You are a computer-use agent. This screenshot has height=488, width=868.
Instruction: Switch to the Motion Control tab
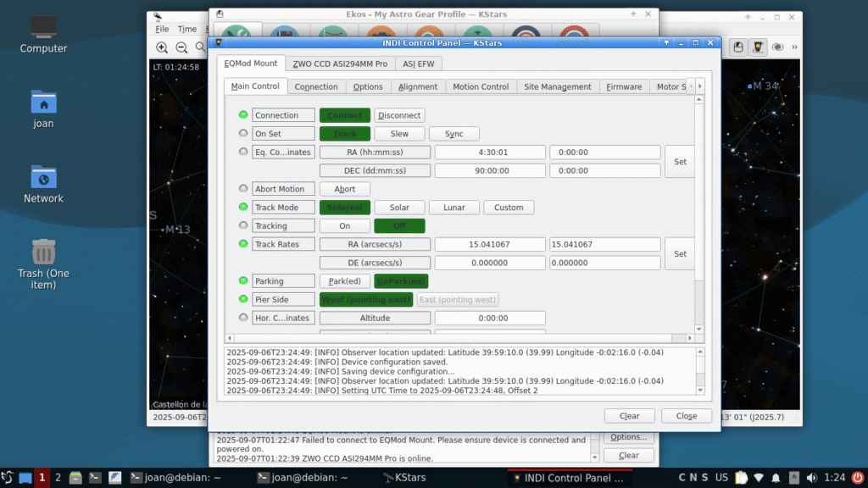point(481,86)
